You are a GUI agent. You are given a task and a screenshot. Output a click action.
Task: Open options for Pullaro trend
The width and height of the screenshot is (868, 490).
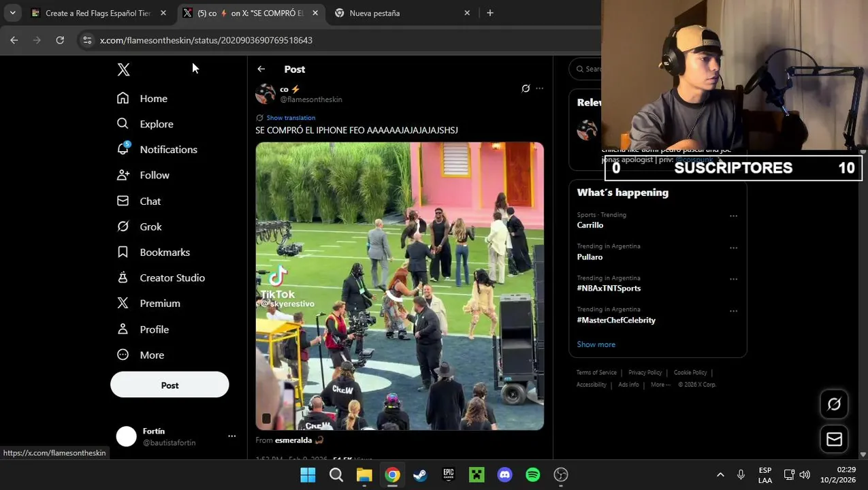point(733,248)
